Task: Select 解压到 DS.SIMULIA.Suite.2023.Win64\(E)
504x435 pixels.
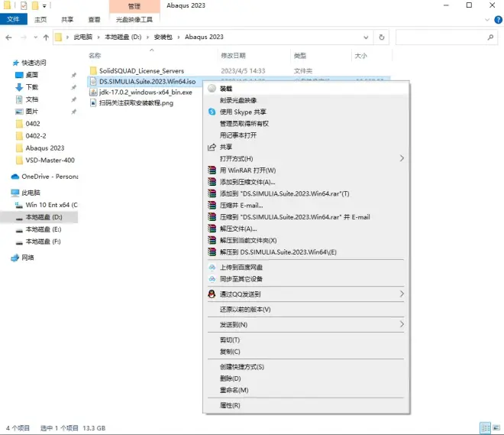Action: (x=278, y=252)
